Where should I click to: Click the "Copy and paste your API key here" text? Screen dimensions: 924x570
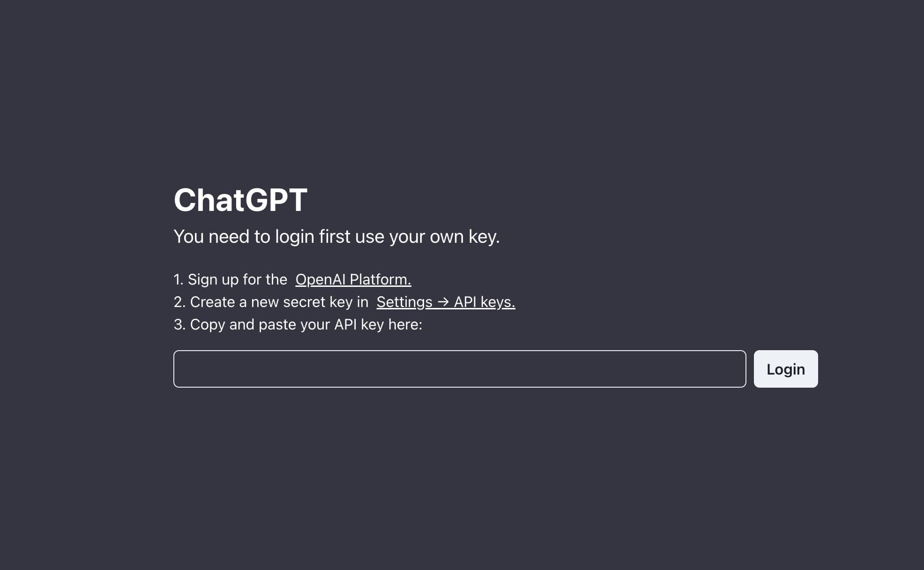pos(306,324)
